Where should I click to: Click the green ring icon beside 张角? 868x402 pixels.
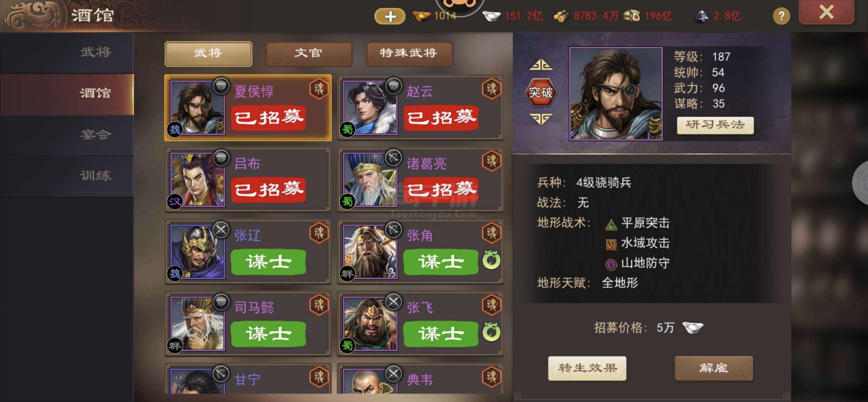491,260
